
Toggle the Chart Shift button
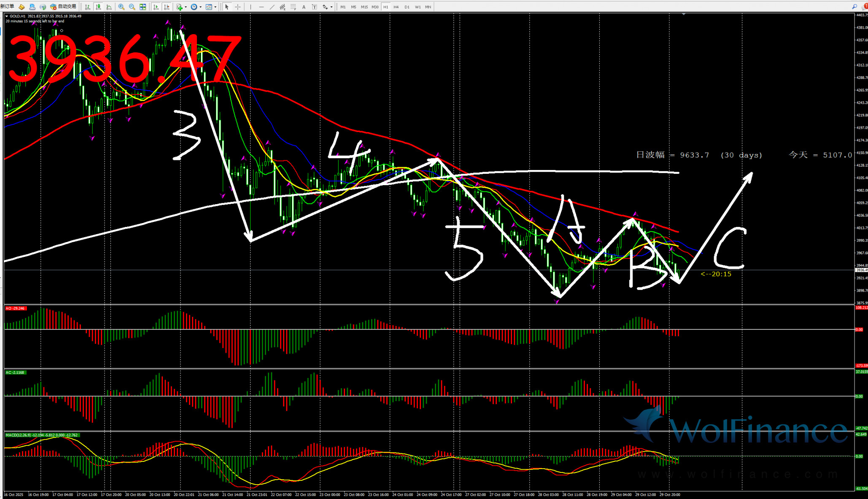pyautogui.click(x=167, y=7)
